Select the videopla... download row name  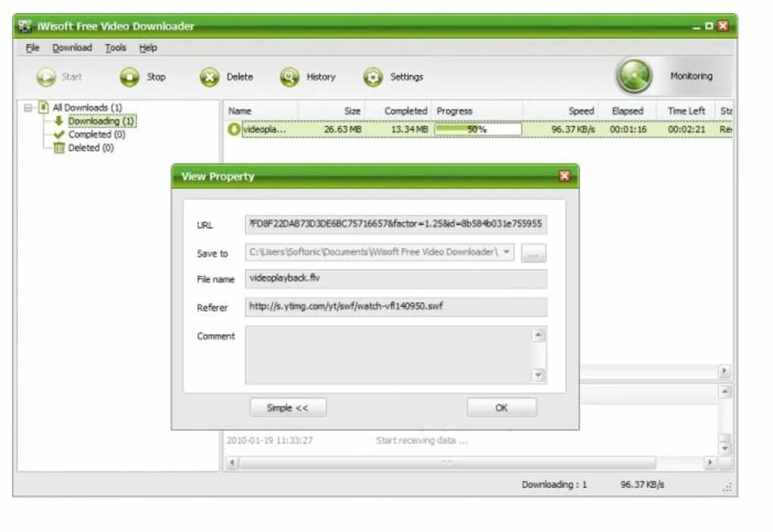pyautogui.click(x=264, y=129)
